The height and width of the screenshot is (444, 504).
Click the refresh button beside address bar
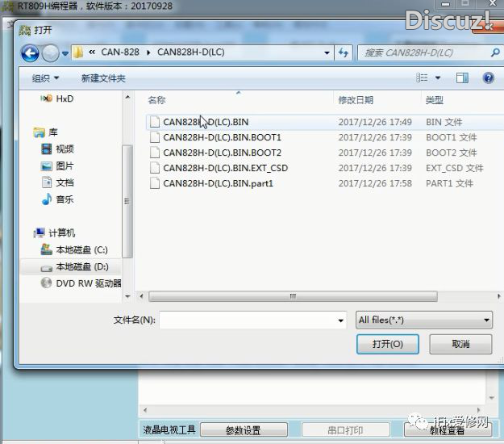(344, 52)
